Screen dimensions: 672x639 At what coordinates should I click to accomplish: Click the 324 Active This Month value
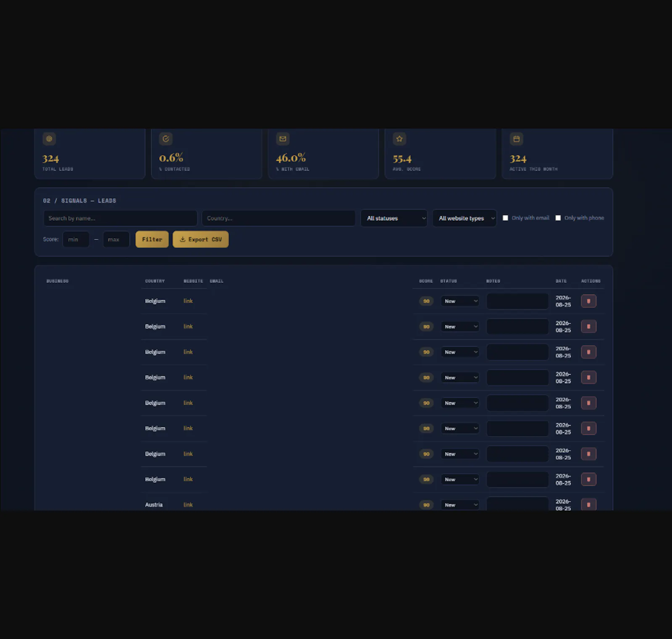click(x=518, y=158)
